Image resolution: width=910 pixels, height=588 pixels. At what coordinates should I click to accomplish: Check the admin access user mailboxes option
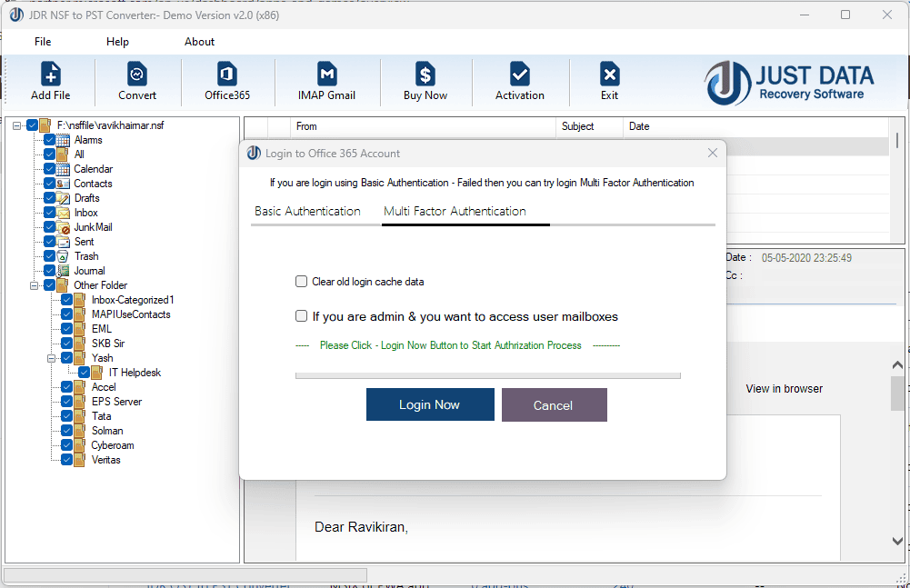click(301, 315)
